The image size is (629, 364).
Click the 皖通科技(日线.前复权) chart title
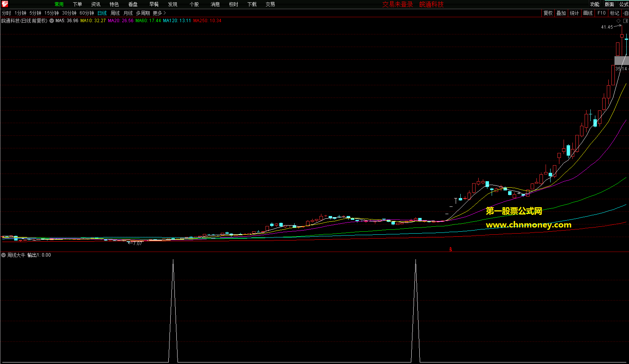[24, 21]
